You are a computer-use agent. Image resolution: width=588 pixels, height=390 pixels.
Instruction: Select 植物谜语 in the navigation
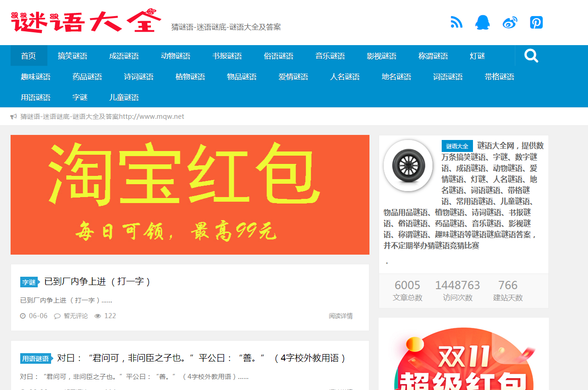click(x=190, y=76)
